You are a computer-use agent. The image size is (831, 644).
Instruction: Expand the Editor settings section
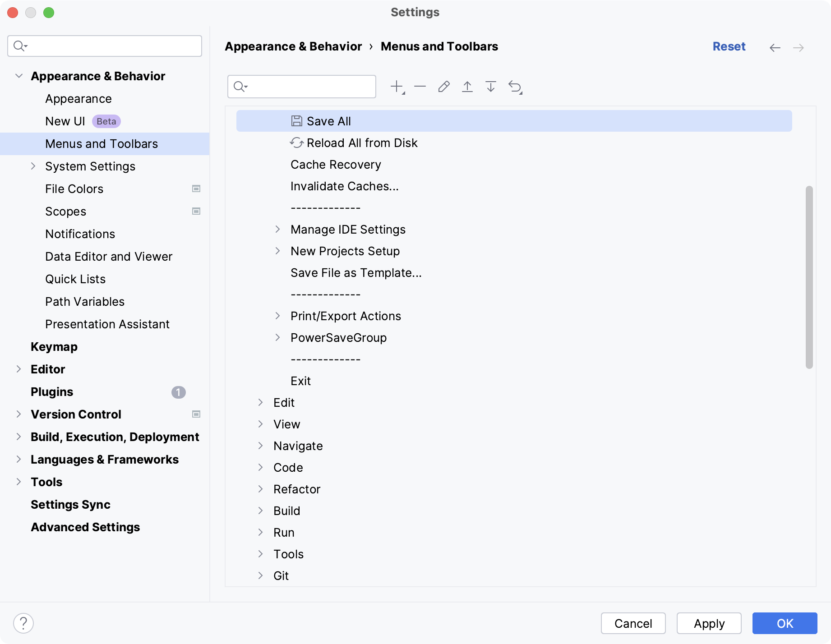pyautogui.click(x=18, y=369)
